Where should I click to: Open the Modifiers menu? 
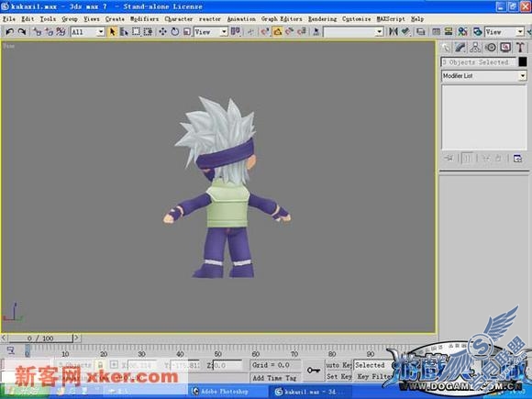145,19
